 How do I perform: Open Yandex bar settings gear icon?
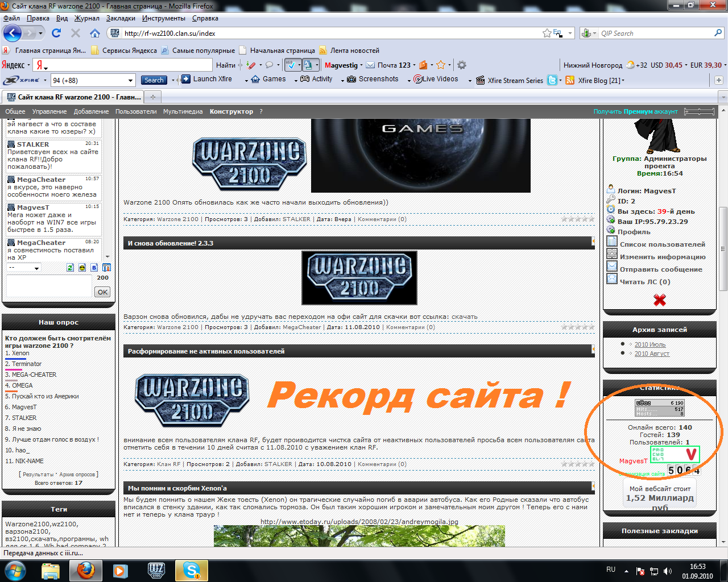[x=462, y=65]
